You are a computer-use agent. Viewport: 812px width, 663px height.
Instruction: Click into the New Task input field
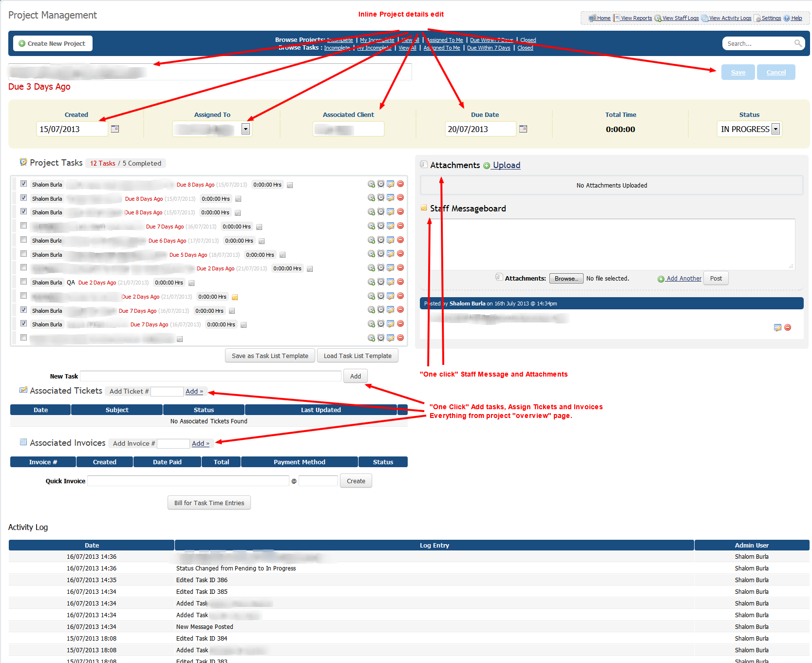210,376
